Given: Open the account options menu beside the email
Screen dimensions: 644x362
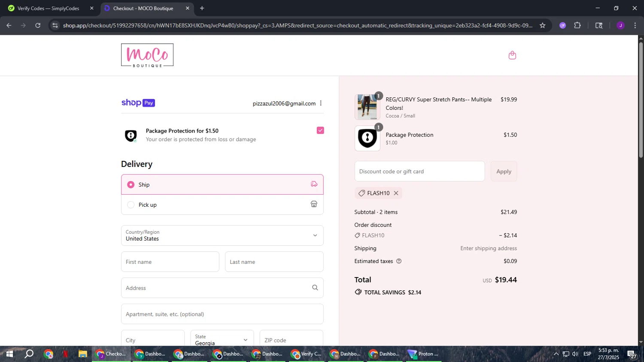Looking at the screenshot, I should (x=321, y=103).
